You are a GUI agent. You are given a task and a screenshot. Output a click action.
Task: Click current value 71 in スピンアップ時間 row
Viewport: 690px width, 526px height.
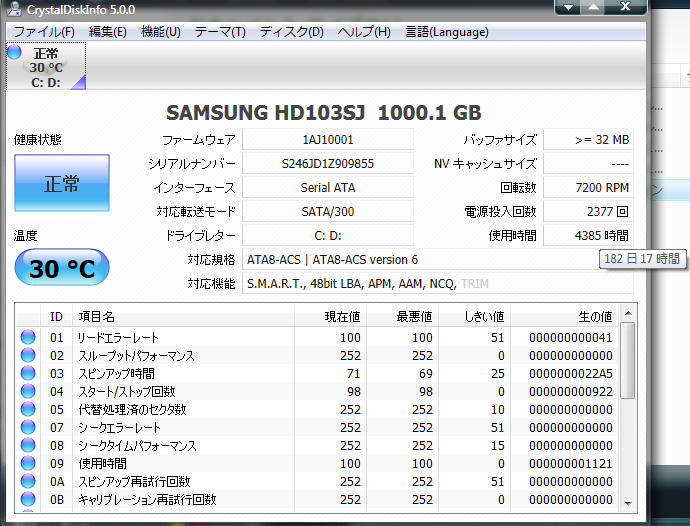(x=353, y=374)
